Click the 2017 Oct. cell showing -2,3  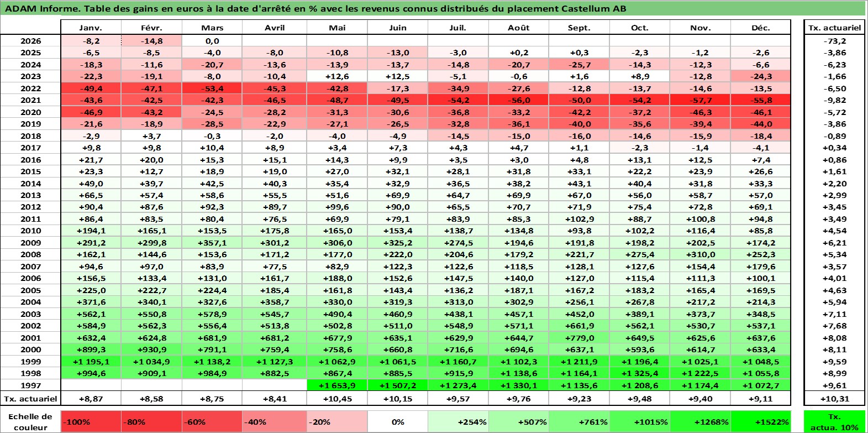[640, 148]
